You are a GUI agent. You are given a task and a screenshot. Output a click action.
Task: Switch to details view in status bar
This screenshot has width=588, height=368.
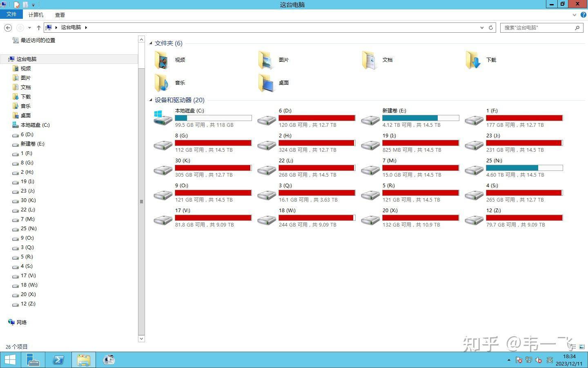pyautogui.click(x=573, y=347)
